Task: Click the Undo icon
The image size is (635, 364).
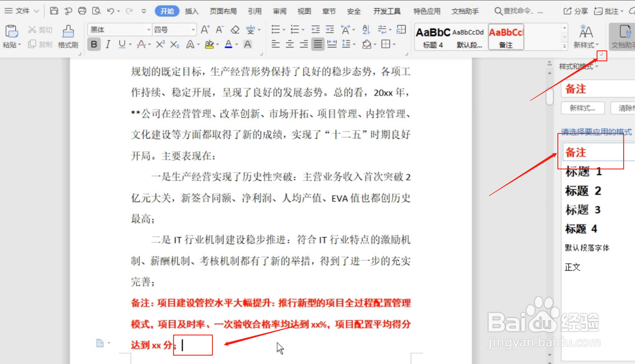Action: (x=110, y=11)
